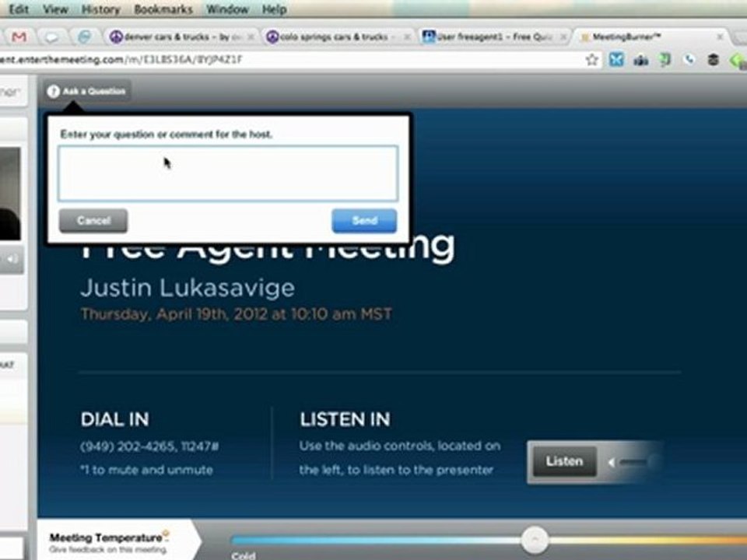Viewport: 747px width, 560px height.
Task: Click the Cold end of temperature bar
Action: point(244,555)
